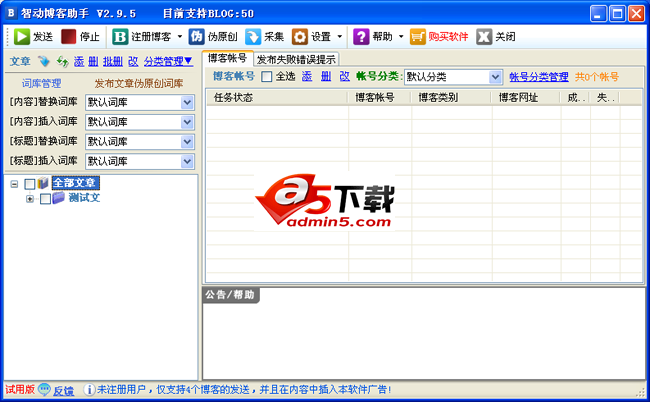The image size is (650, 402).
Task: Open the 帐号分类 默认分类 dropdown
Action: [453, 77]
